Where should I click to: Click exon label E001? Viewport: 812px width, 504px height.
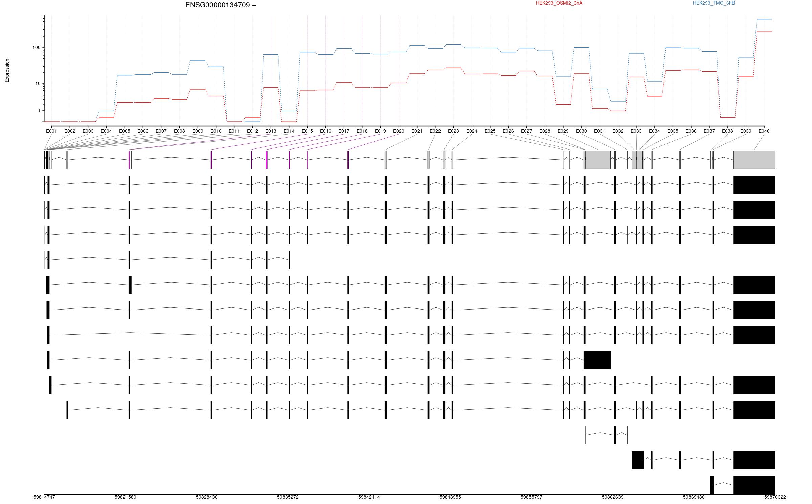(x=51, y=131)
